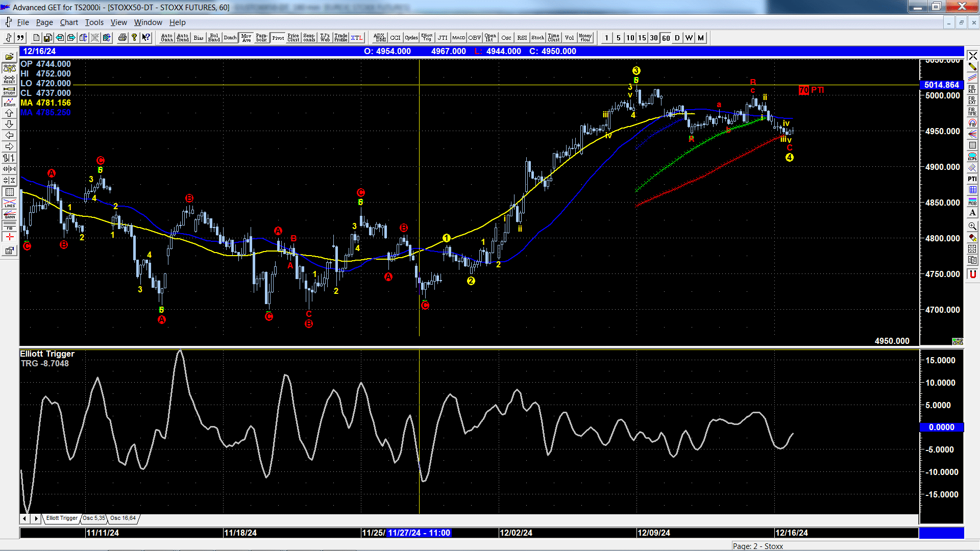Open the File menu
The image size is (980, 551).
[23, 22]
